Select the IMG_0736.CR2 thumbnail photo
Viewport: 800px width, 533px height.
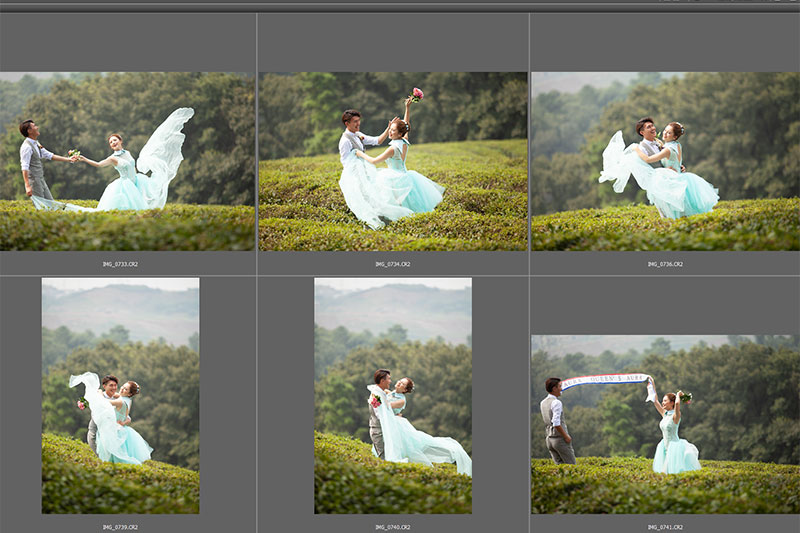[666, 161]
